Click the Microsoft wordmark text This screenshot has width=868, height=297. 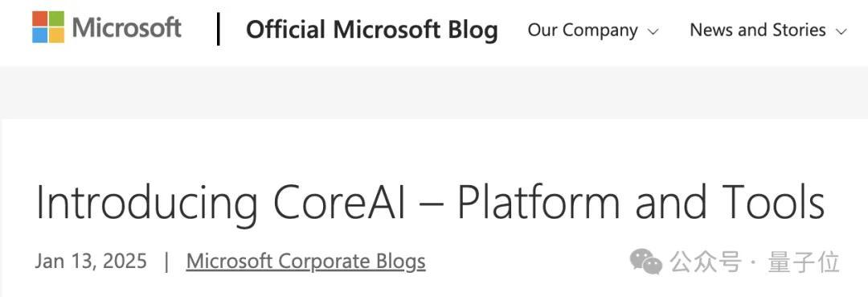coord(127,27)
